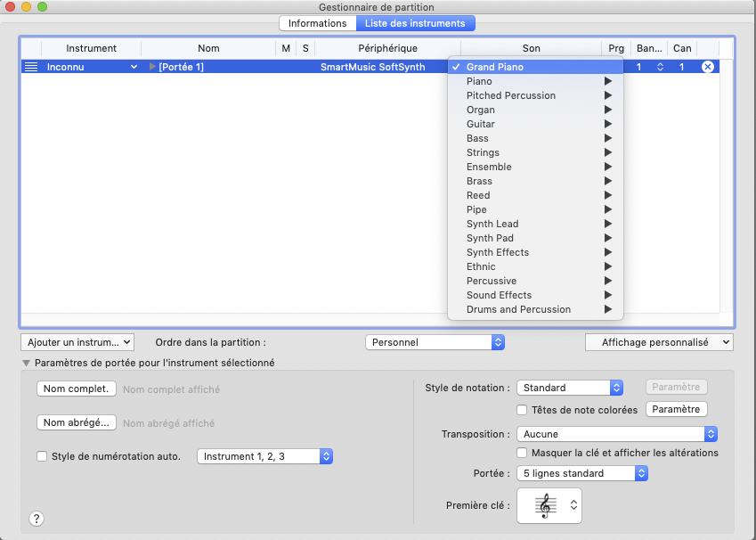Click the treble clef in Première clé
Image resolution: width=756 pixels, height=540 pixels.
tap(545, 505)
